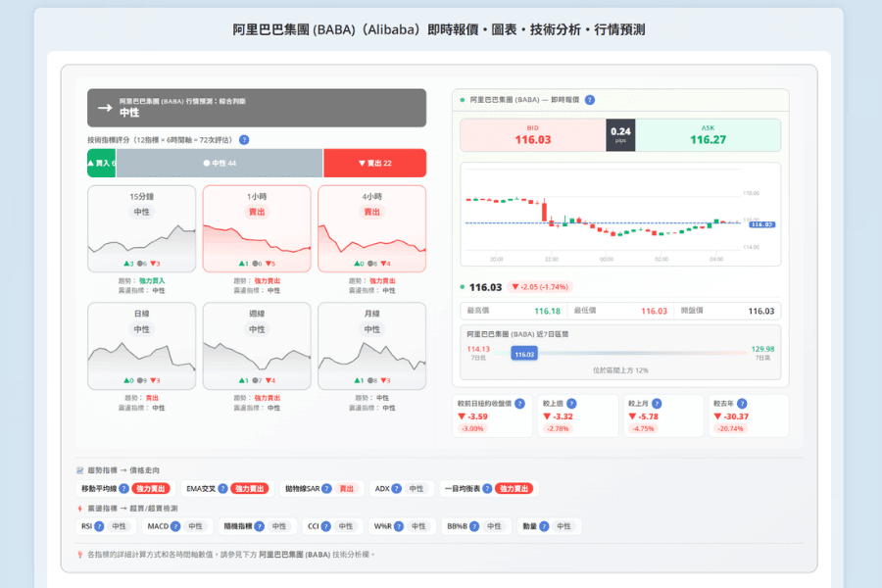This screenshot has height=588, width=882.
Task: Click the BABA candlestick price chart
Action: [x=620, y=215]
